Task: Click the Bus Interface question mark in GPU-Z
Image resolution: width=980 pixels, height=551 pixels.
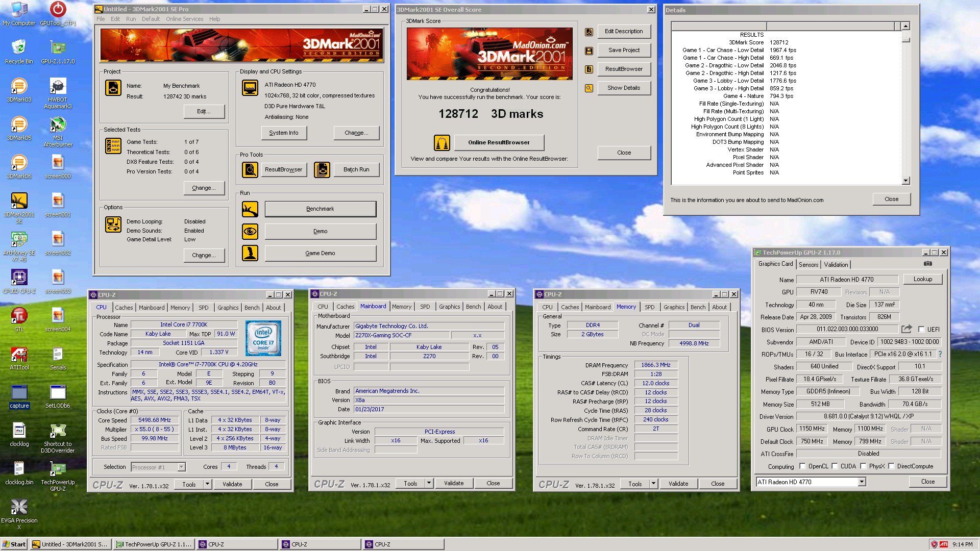Action: [x=940, y=354]
